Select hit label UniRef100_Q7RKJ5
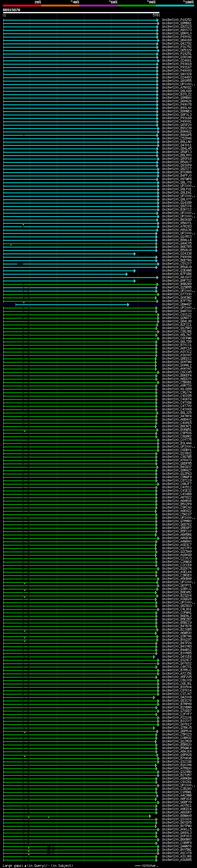Viewport: 197px width, 868px height. pyautogui.click(x=177, y=728)
